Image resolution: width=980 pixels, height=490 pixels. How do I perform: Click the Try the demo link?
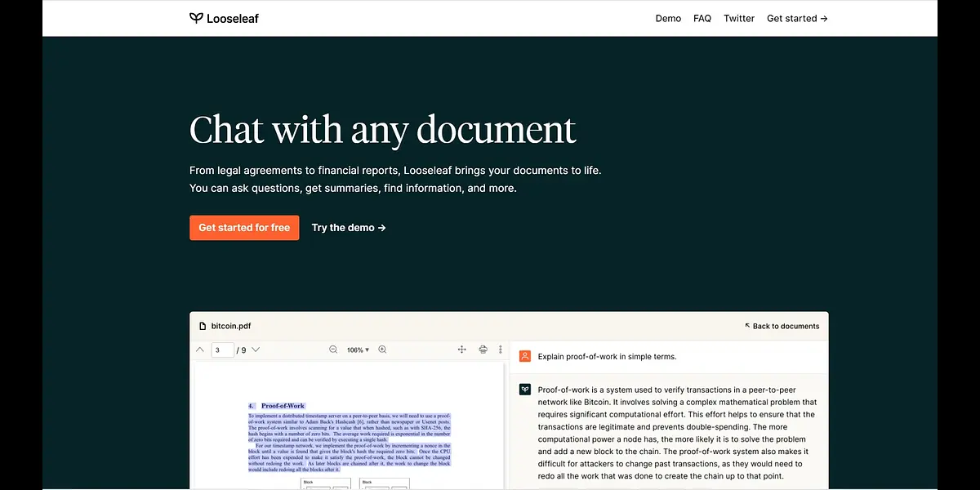(349, 228)
